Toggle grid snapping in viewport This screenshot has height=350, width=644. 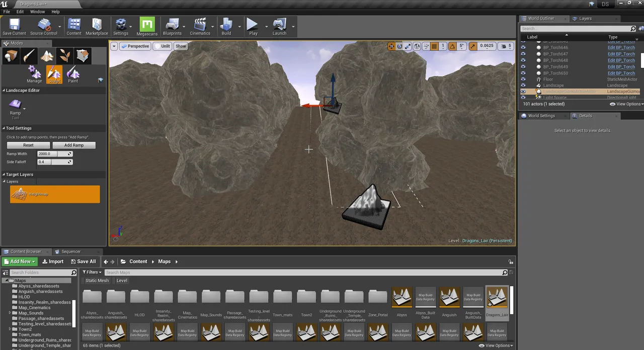pos(434,46)
